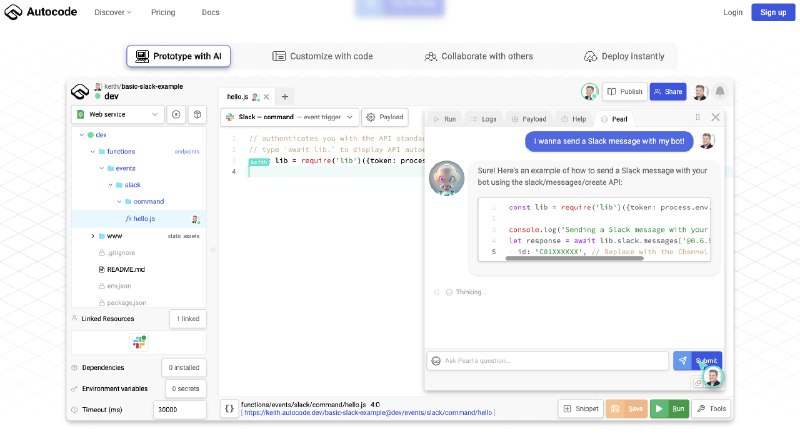Click the notifications bell icon

[x=720, y=92]
